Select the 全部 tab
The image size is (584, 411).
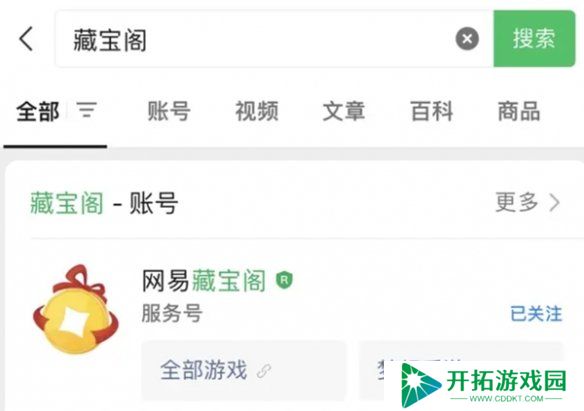pos(38,111)
